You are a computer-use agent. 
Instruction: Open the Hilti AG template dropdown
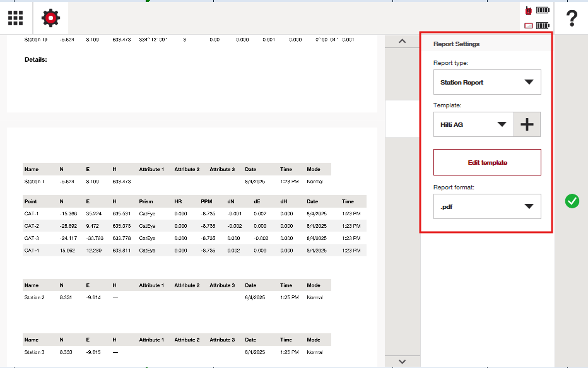coord(474,125)
